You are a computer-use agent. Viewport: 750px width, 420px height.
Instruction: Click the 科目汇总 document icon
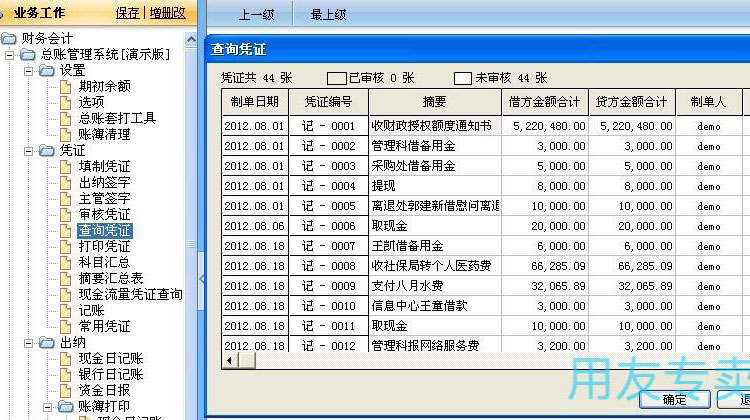click(x=66, y=263)
